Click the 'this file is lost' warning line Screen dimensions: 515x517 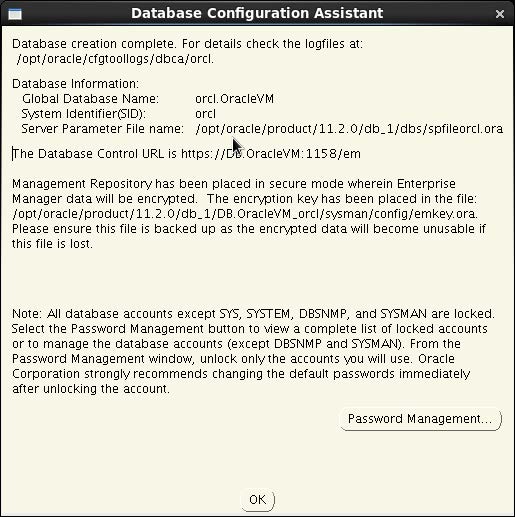click(x=52, y=244)
